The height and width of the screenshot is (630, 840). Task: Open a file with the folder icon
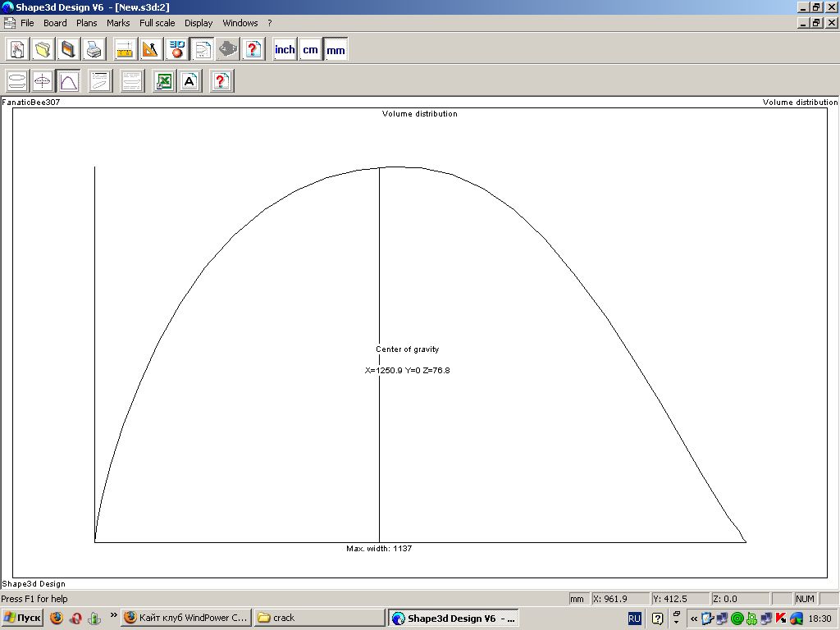(43, 50)
